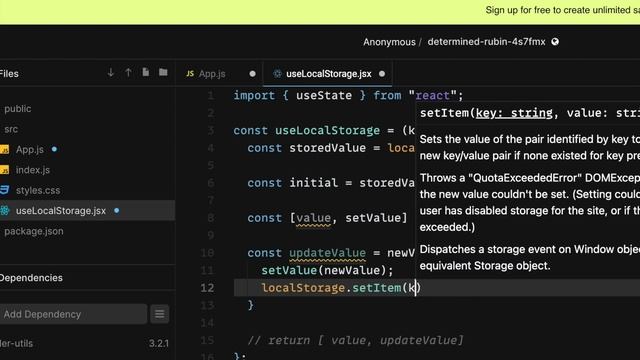Click the CSS icon beside styles.css
The width and height of the screenshot is (640, 360).
(4, 190)
